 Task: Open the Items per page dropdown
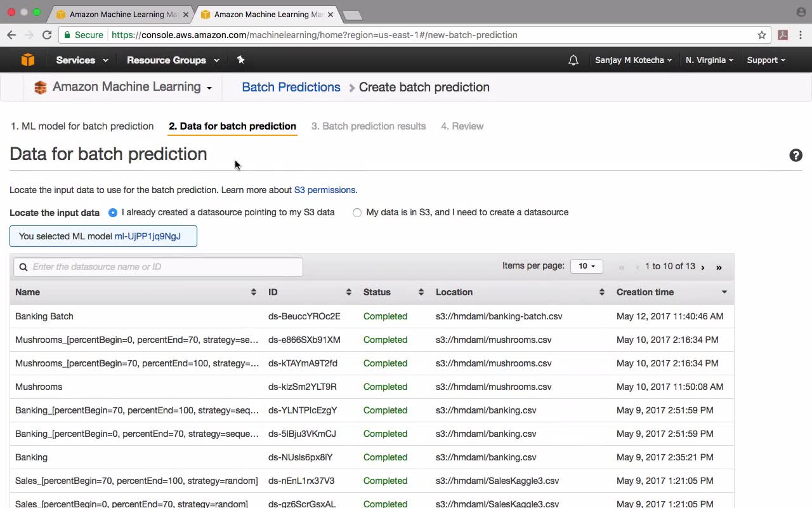pyautogui.click(x=586, y=267)
